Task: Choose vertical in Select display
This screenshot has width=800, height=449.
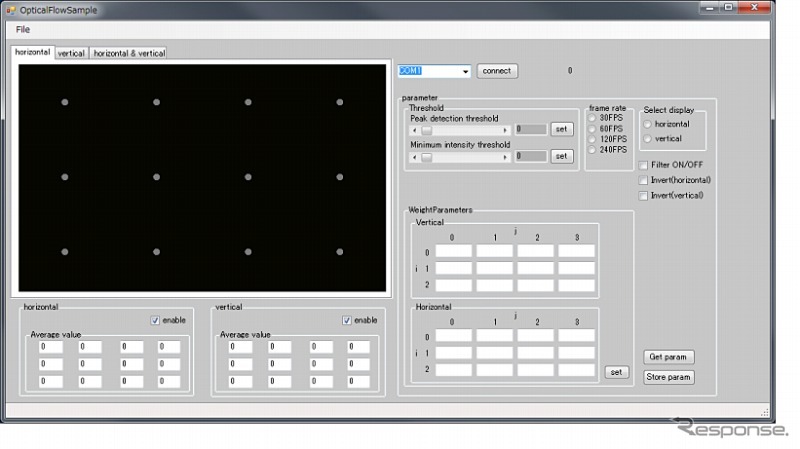Action: [x=647, y=138]
